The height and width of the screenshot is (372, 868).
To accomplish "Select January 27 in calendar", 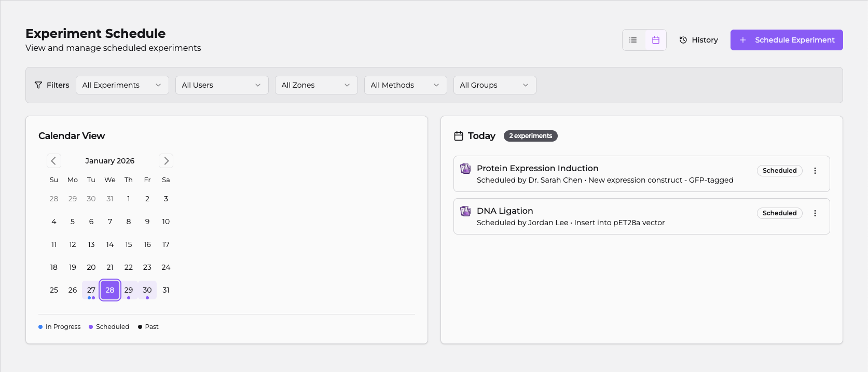I will coord(91,290).
